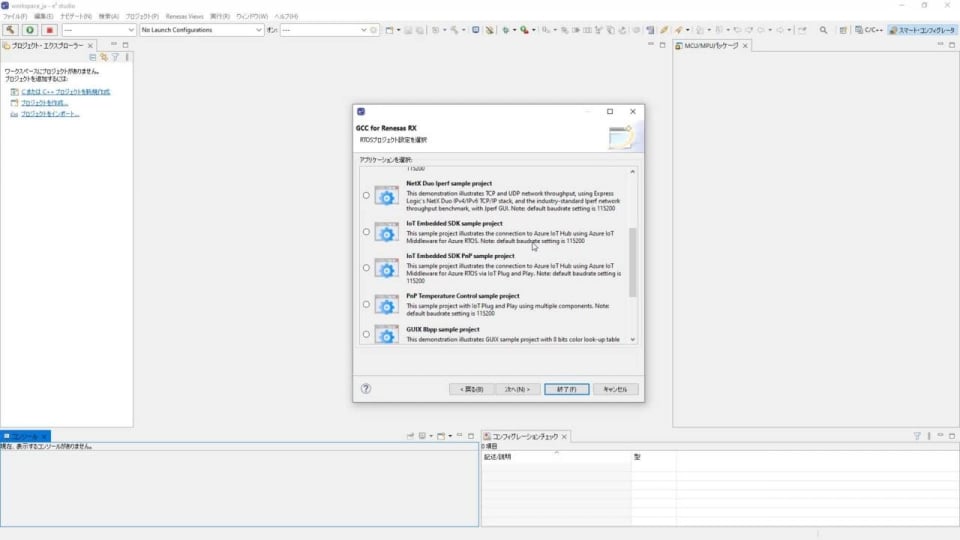
Task: Expand the New wizard dropdown arrow
Action: click(x=399, y=30)
